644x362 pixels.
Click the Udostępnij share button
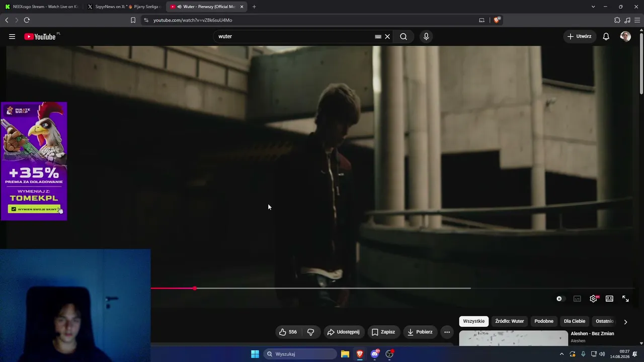[344, 332]
